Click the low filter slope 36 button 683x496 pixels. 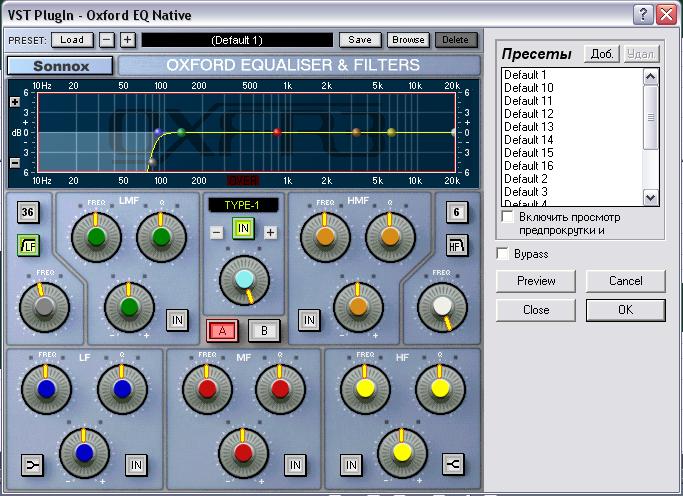coord(28,212)
